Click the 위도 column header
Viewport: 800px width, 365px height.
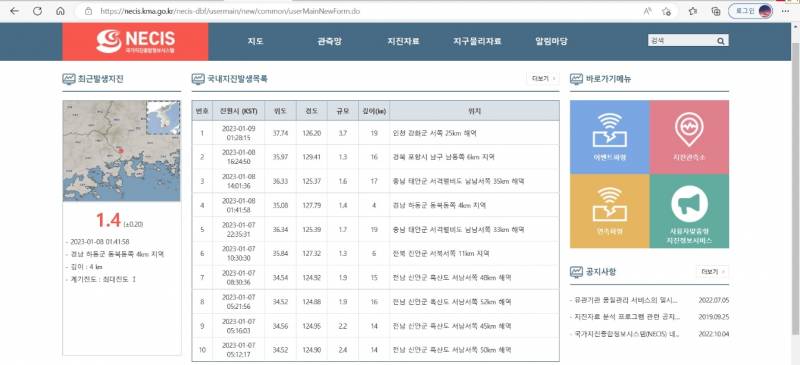pos(280,111)
